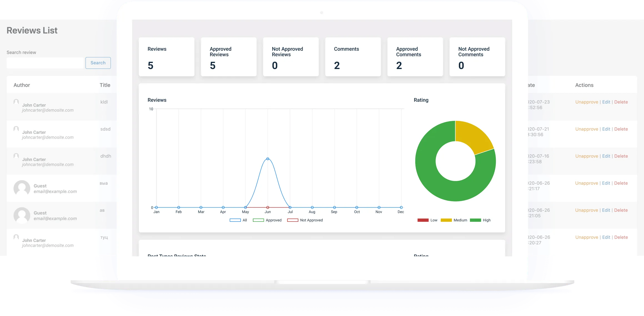Select the June data point on the chart

(268, 159)
